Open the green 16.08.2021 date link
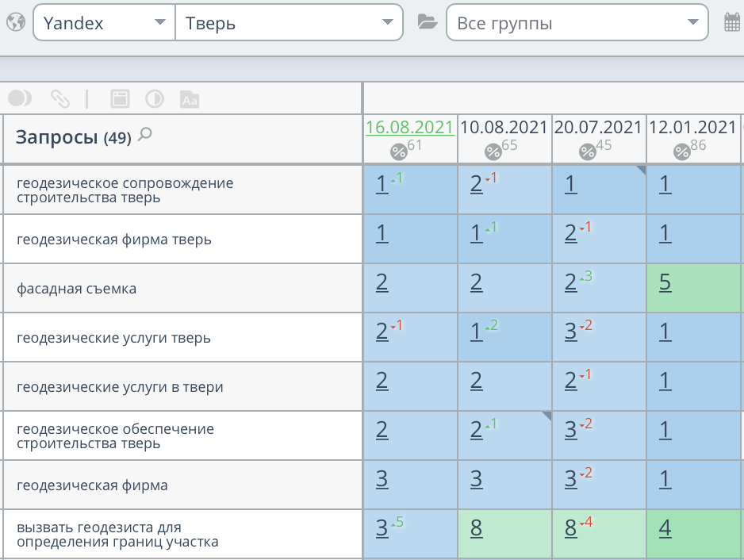The height and width of the screenshot is (560, 744). pyautogui.click(x=409, y=127)
